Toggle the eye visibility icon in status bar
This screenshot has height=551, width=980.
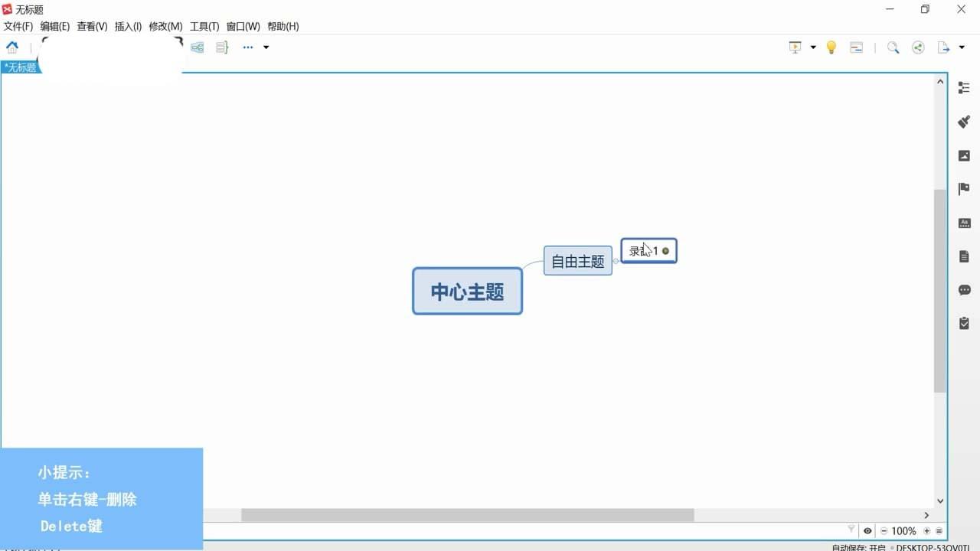867,530
